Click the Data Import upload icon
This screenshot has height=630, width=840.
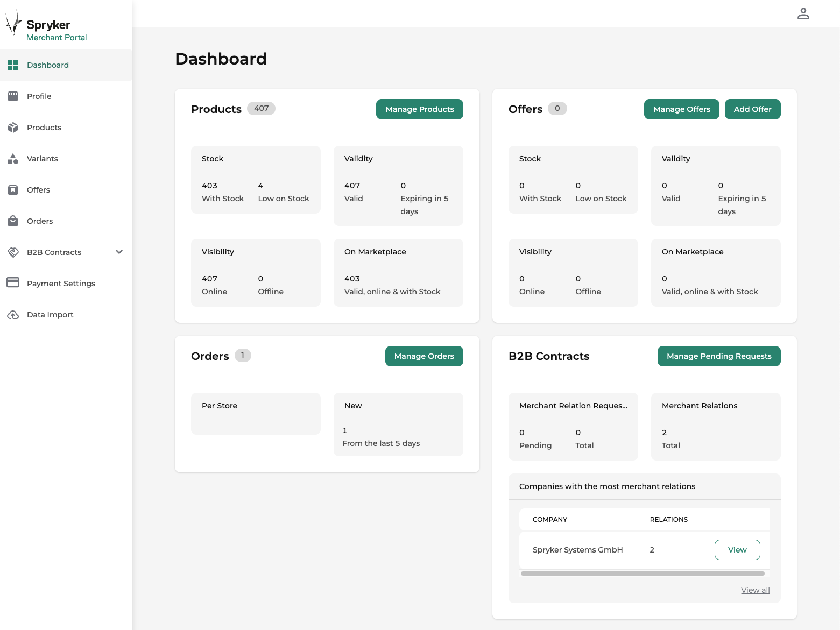click(13, 314)
